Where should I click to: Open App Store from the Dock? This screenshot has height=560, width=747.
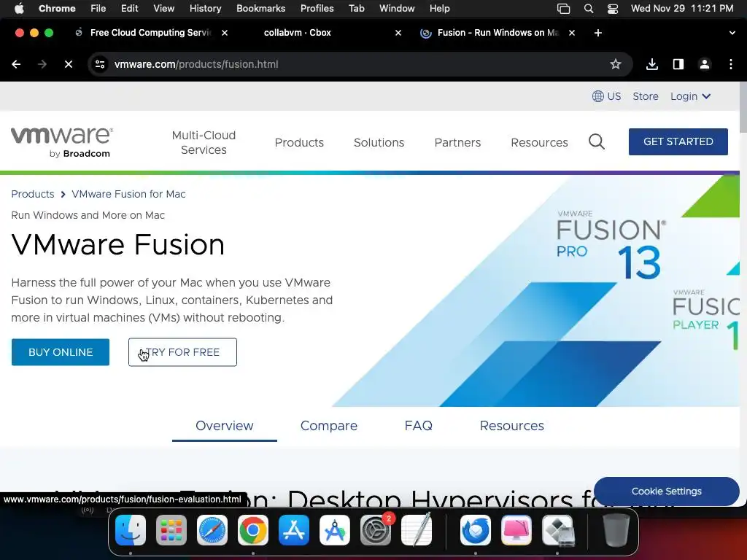tap(294, 529)
